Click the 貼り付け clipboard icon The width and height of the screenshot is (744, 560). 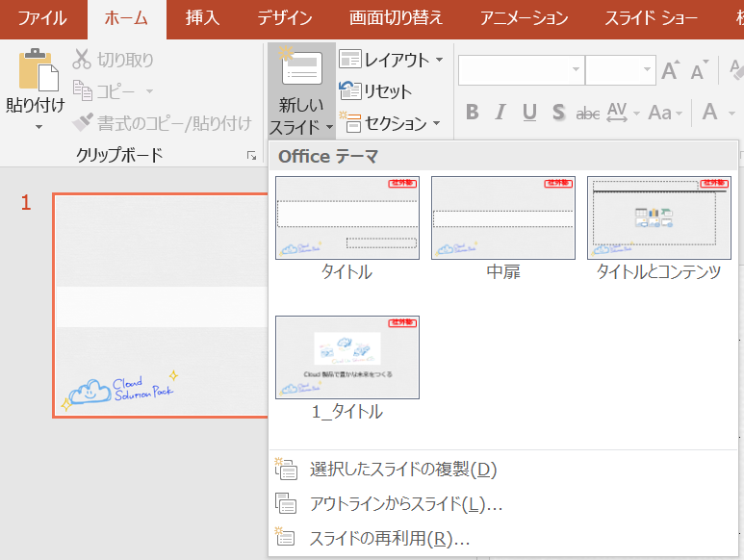[x=38, y=69]
